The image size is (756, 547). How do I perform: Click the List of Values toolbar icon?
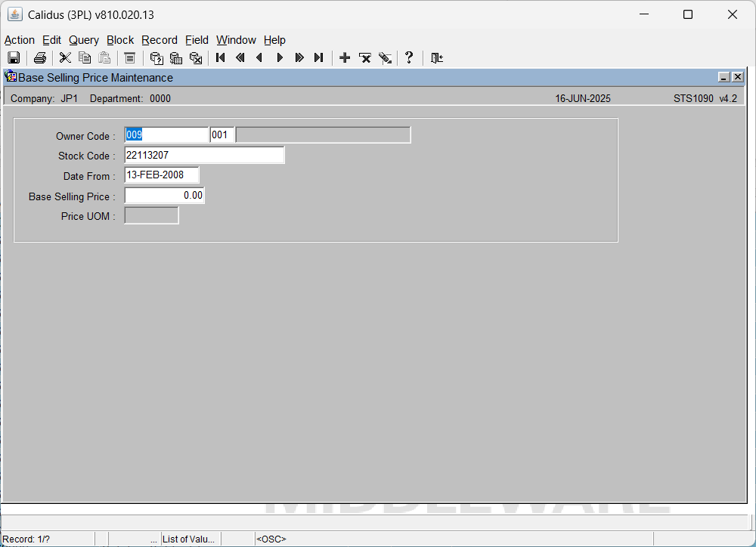click(x=130, y=58)
